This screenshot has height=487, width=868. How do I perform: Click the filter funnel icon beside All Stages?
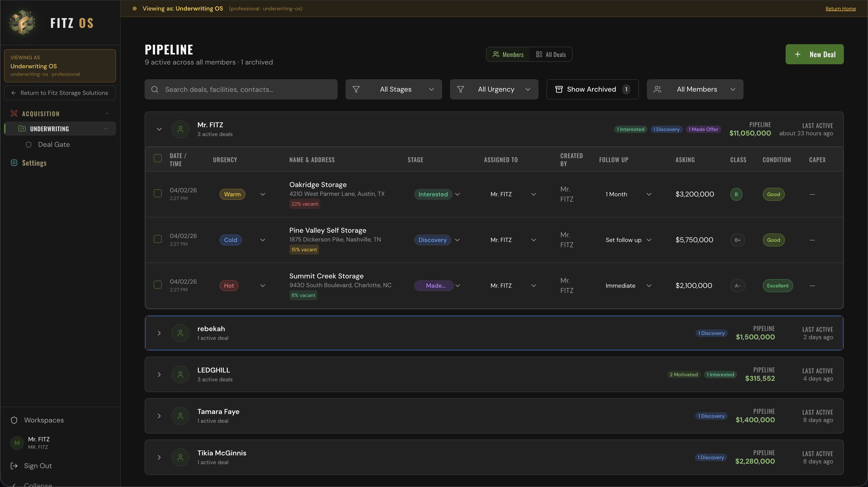point(356,89)
